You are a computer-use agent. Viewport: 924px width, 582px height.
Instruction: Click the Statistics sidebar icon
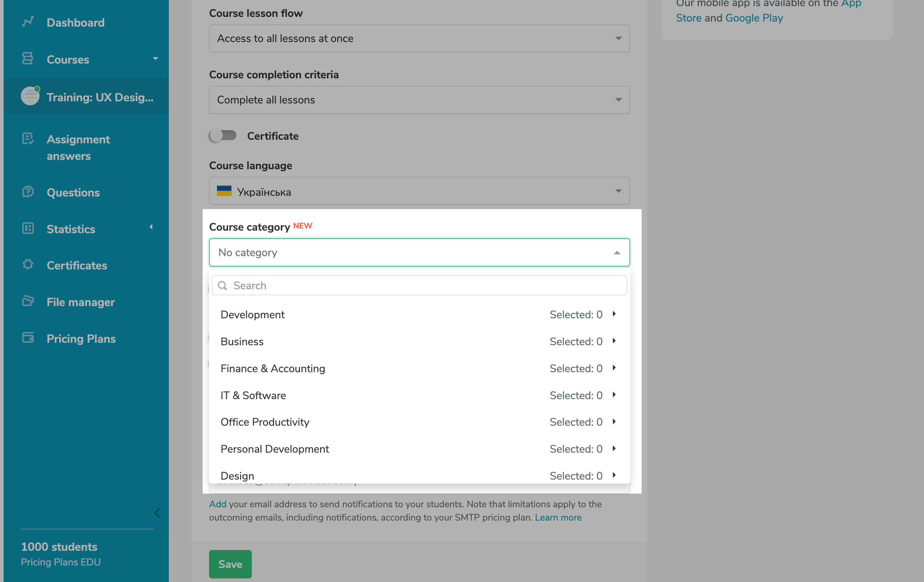(28, 228)
